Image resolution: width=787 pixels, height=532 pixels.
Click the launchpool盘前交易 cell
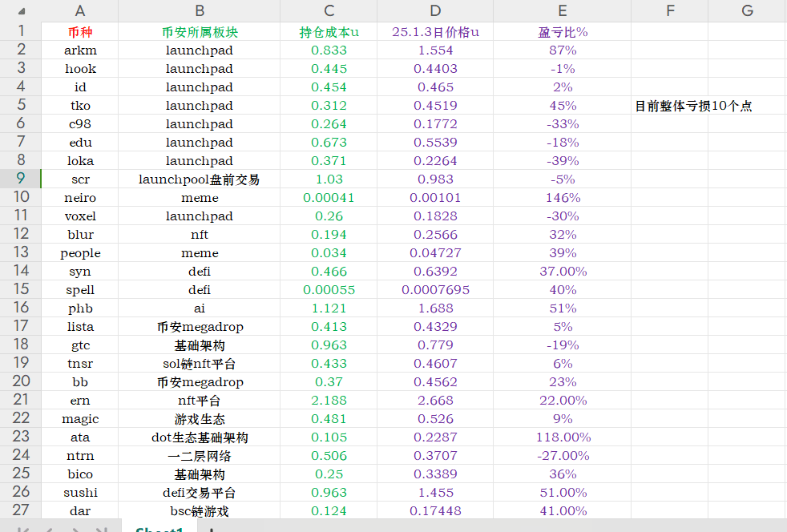(200, 179)
